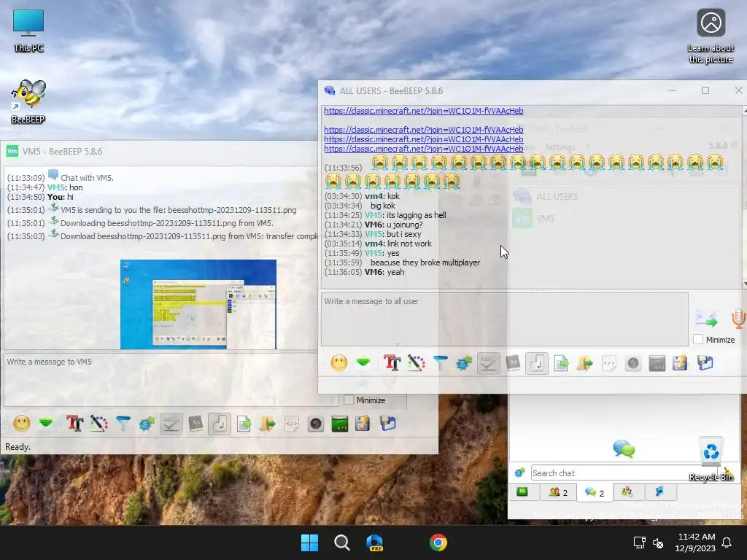Click scroll-up arrow of ALL USERS chat

(744, 111)
